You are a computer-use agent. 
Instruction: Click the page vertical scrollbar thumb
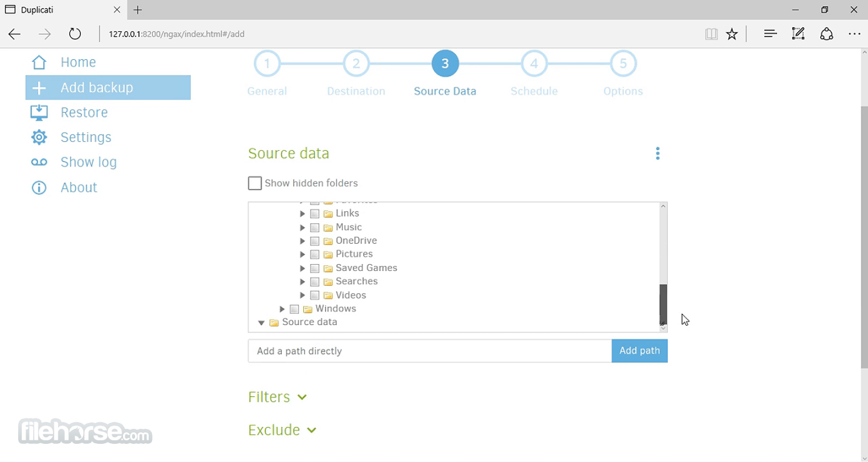[863, 237]
